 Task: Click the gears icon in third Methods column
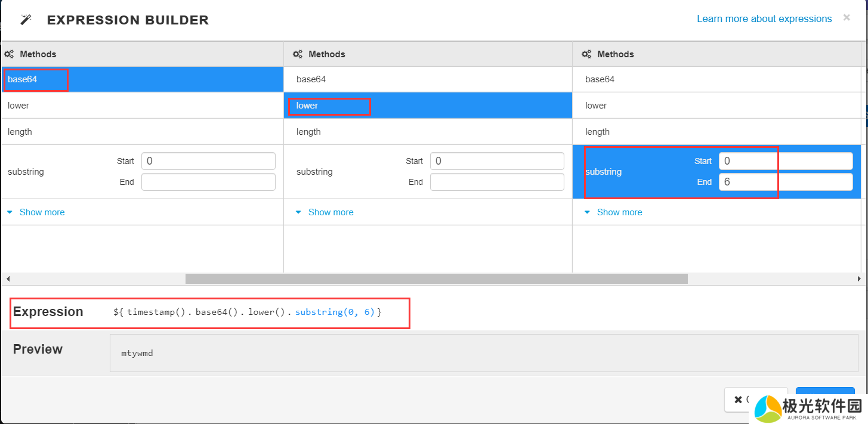[586, 54]
